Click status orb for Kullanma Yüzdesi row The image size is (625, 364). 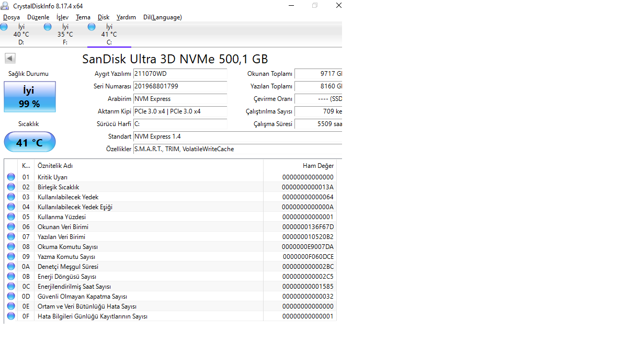pyautogui.click(x=11, y=217)
